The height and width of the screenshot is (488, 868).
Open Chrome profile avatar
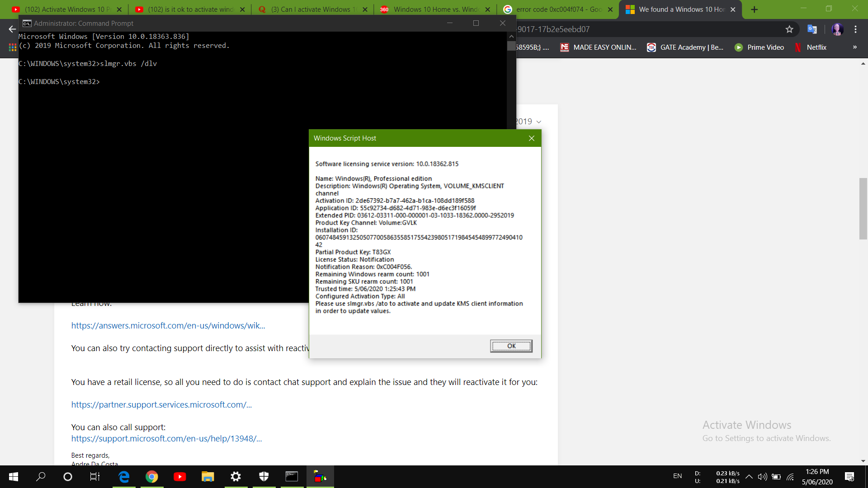[x=837, y=29]
